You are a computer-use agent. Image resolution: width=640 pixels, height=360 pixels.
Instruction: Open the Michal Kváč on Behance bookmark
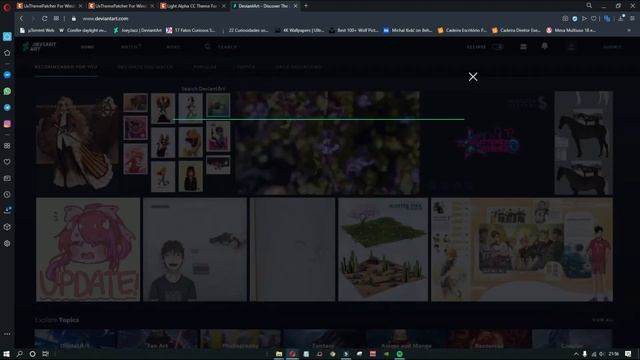point(408,30)
